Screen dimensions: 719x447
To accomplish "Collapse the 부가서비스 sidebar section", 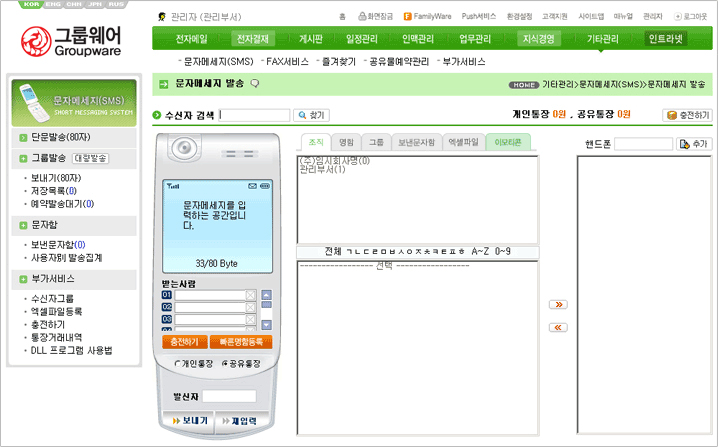I will click(x=23, y=279).
